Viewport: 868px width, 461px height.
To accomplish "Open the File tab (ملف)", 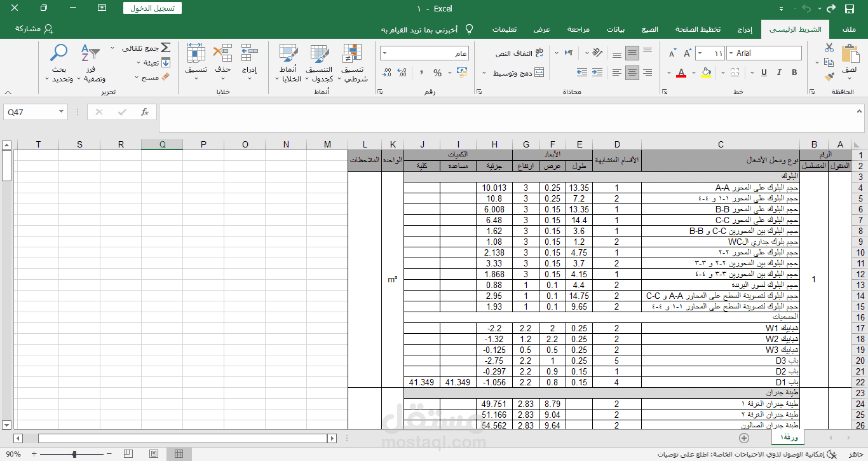I will (x=849, y=29).
